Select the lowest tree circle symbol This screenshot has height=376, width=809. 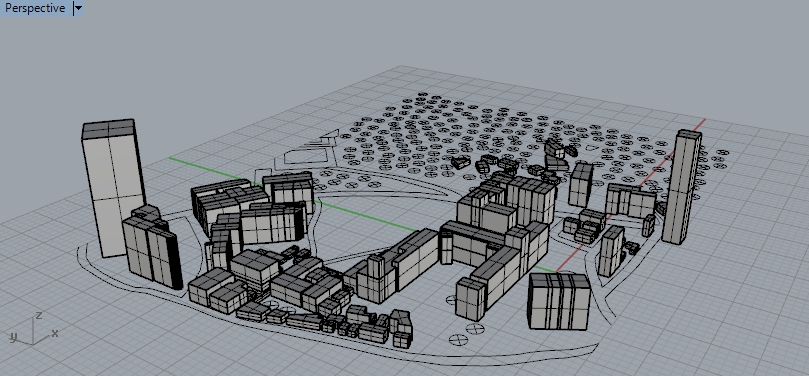tap(458, 339)
